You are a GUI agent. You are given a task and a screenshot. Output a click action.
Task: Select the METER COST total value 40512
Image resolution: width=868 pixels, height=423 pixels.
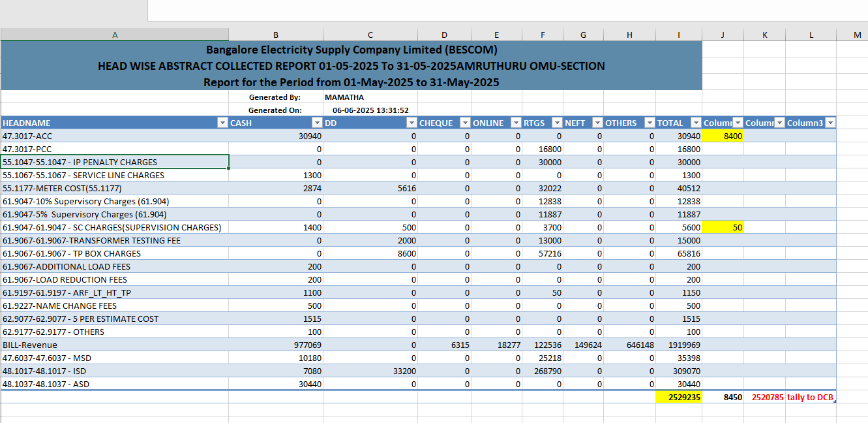coord(679,188)
